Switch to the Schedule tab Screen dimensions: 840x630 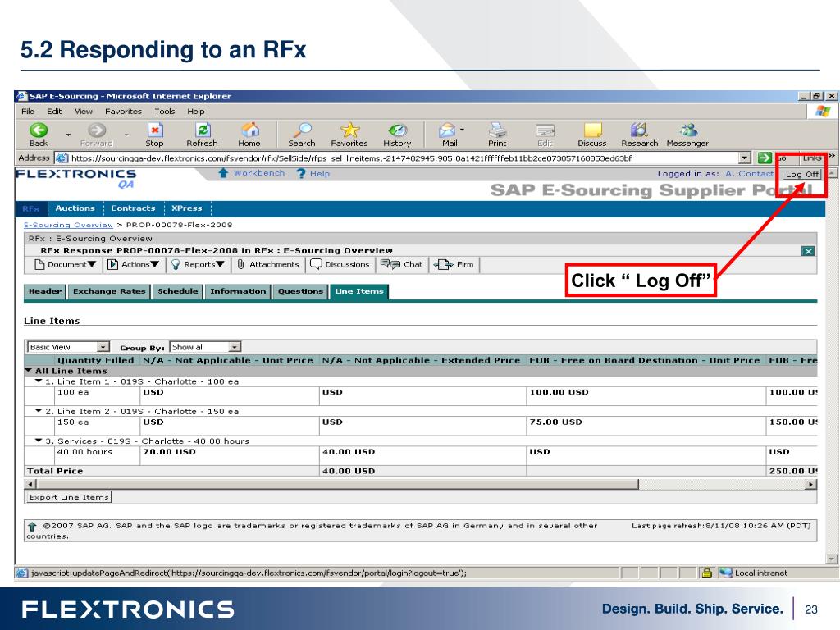point(178,291)
